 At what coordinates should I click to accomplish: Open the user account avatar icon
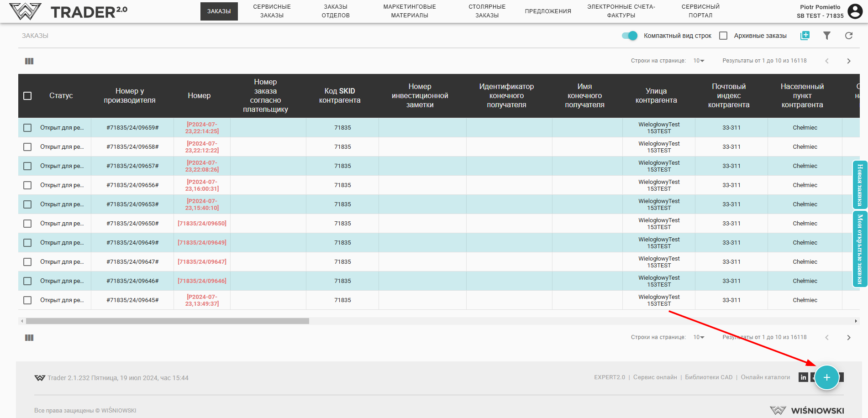(x=855, y=11)
